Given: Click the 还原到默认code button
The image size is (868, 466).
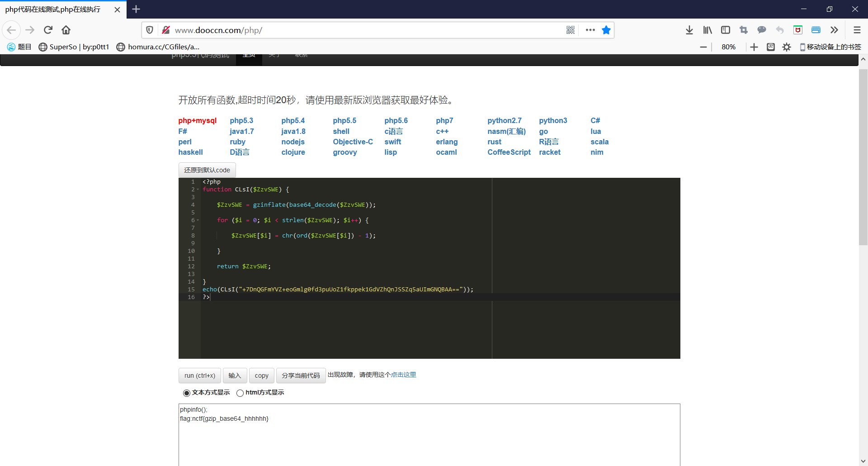Looking at the screenshot, I should (207, 170).
